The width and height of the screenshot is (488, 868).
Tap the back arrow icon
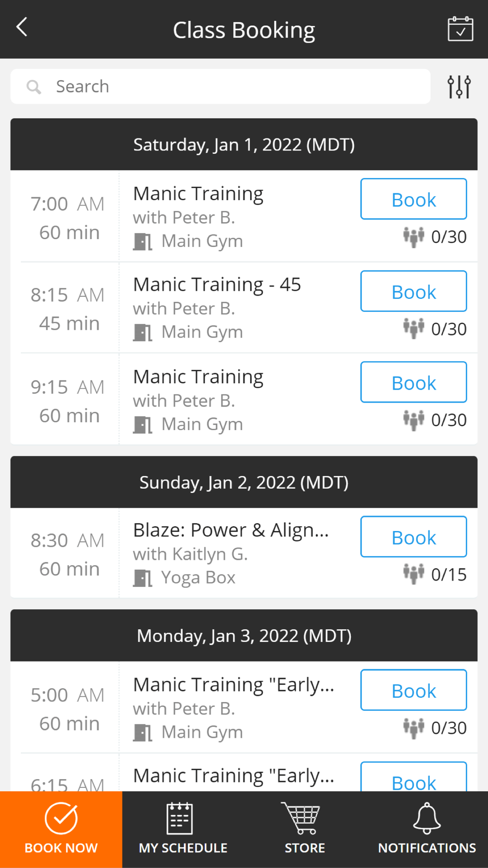21,27
